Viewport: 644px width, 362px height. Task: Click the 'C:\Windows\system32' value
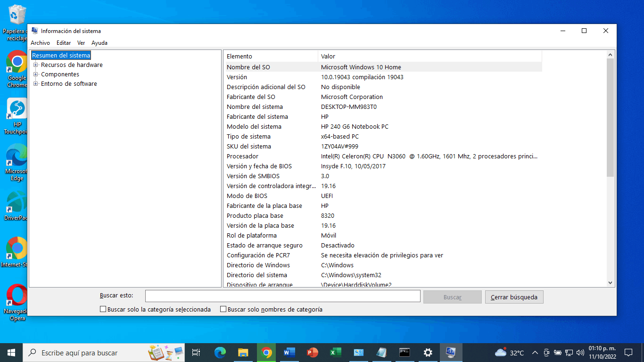tap(351, 275)
